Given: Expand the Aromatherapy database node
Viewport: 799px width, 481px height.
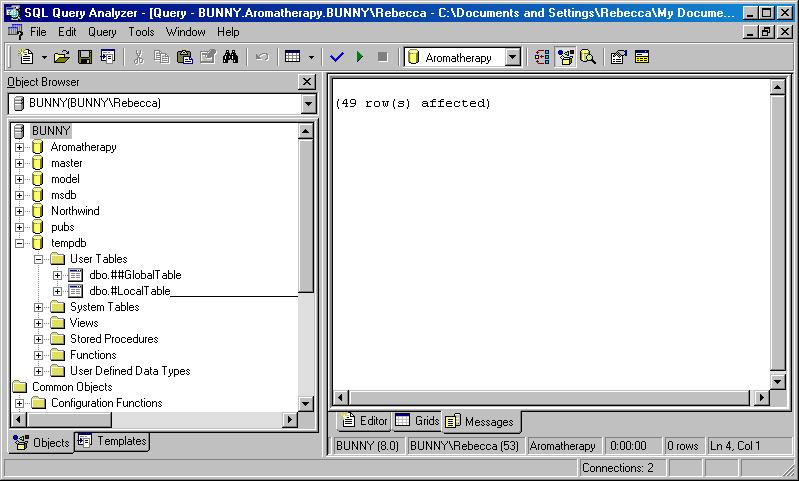Looking at the screenshot, I should [19, 147].
